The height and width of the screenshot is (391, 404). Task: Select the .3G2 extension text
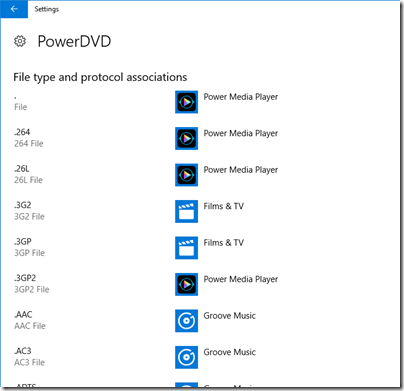click(x=22, y=205)
